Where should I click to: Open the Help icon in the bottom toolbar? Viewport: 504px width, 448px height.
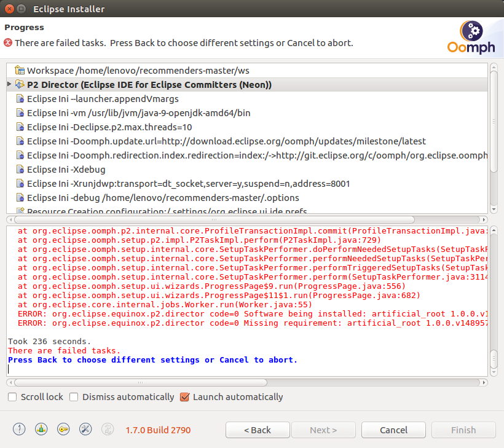tap(19, 429)
